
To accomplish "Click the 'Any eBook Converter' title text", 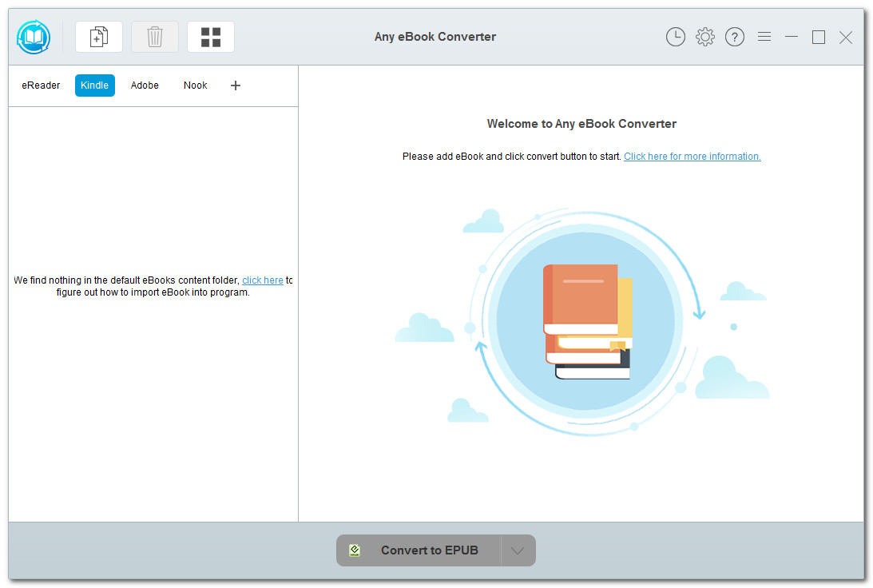I will click(435, 37).
